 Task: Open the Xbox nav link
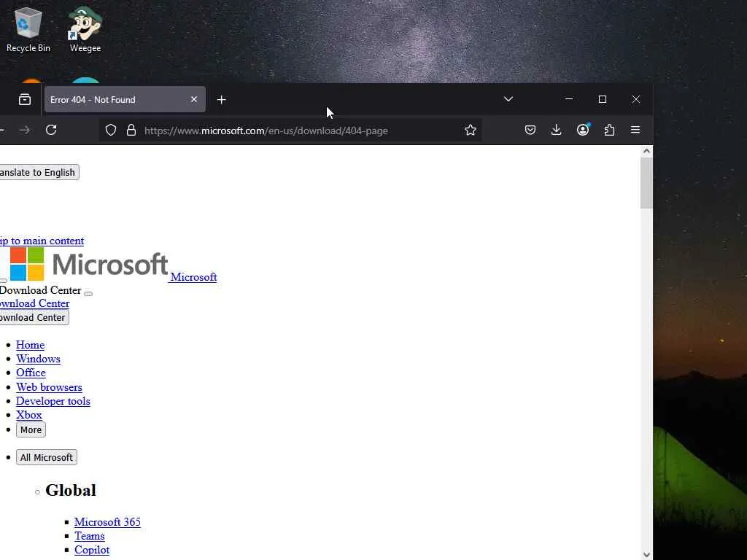[x=29, y=415]
